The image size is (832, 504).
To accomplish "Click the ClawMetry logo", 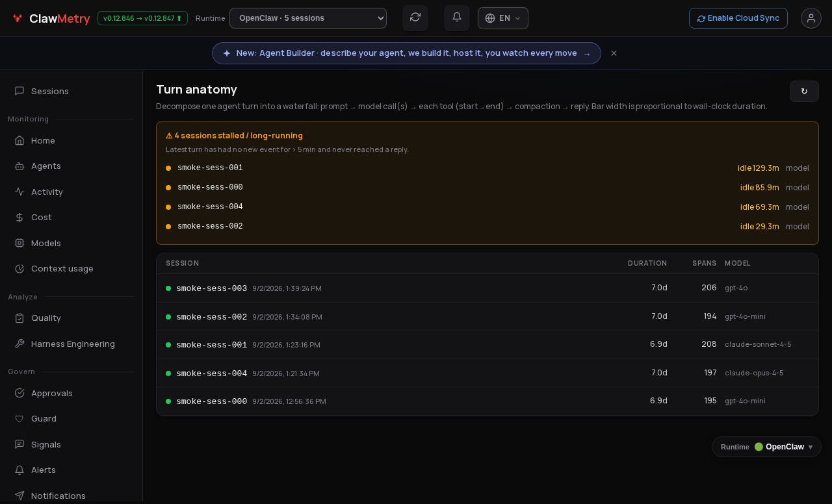I will (51, 18).
